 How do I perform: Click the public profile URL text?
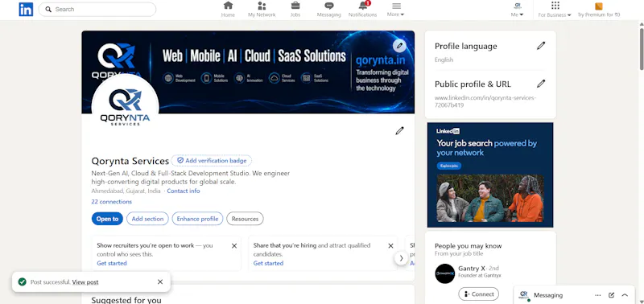(485, 102)
